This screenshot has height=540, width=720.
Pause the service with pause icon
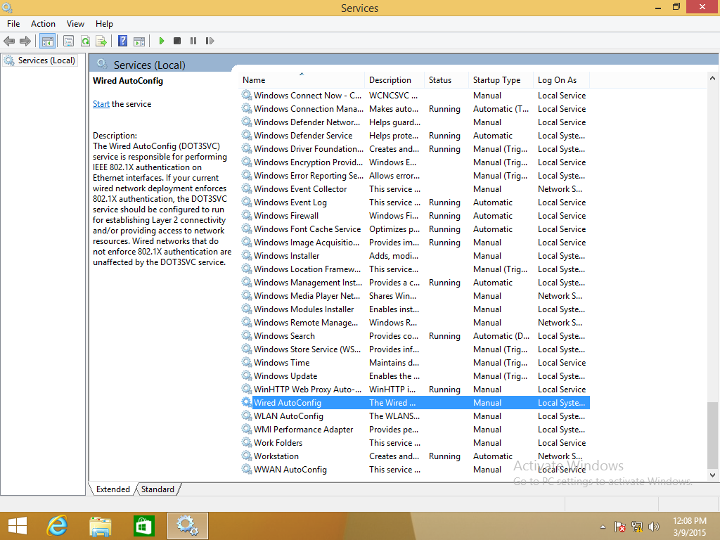point(193,41)
